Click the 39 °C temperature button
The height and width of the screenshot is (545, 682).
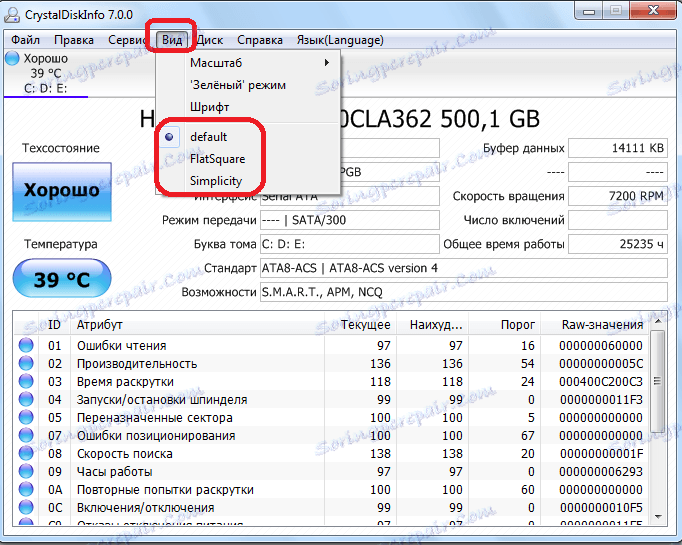[62, 278]
